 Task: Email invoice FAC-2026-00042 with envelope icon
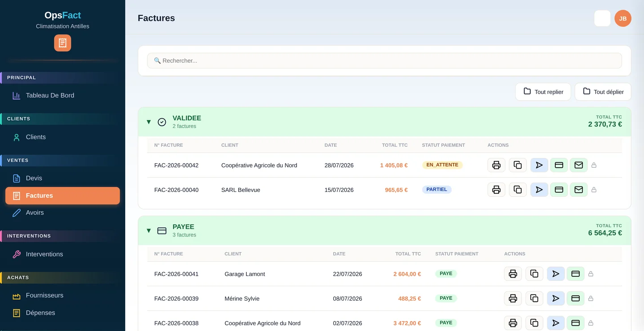point(579,165)
